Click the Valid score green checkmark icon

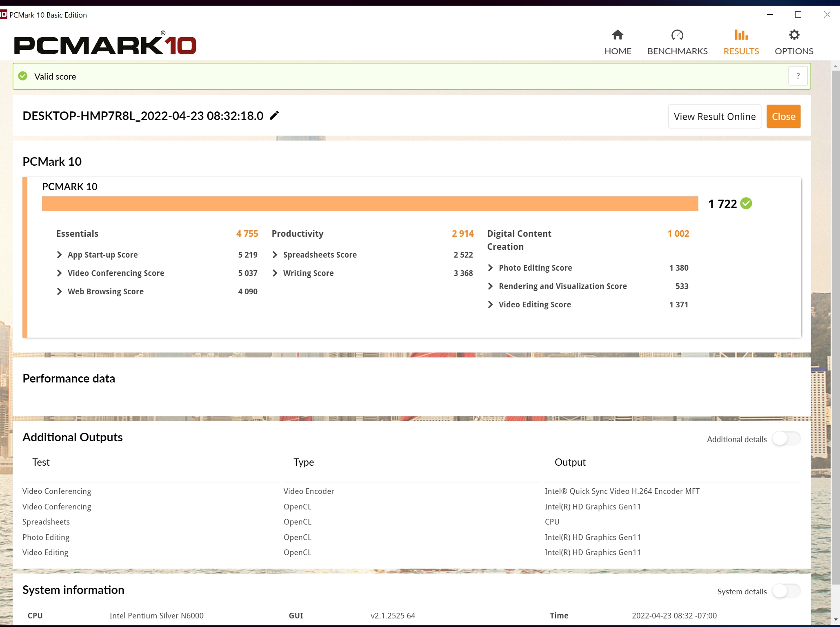[23, 76]
